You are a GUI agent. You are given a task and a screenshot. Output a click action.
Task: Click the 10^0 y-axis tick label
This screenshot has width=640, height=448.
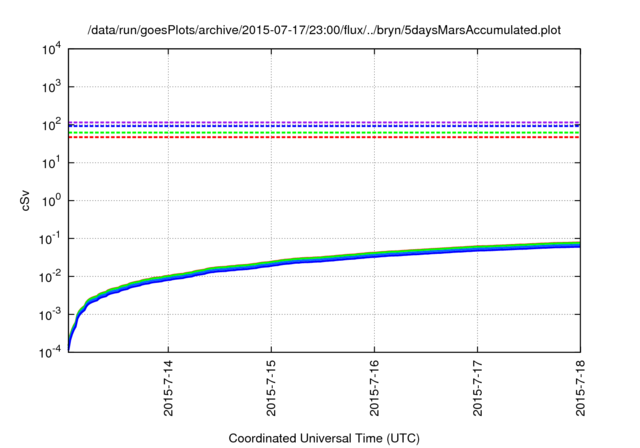[x=51, y=201]
